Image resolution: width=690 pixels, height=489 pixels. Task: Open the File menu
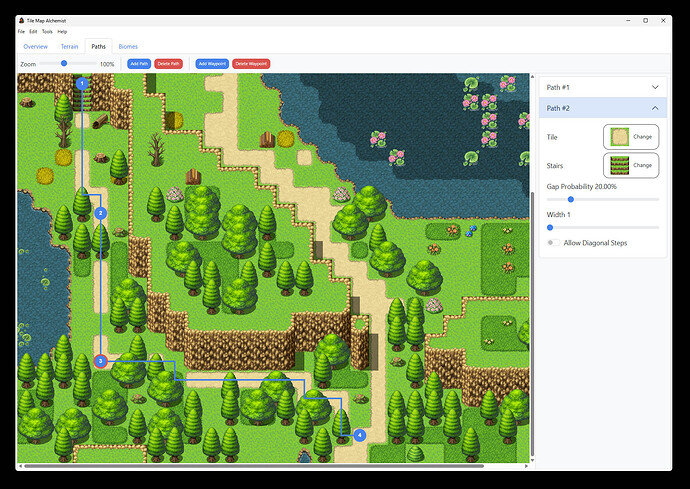tap(21, 32)
